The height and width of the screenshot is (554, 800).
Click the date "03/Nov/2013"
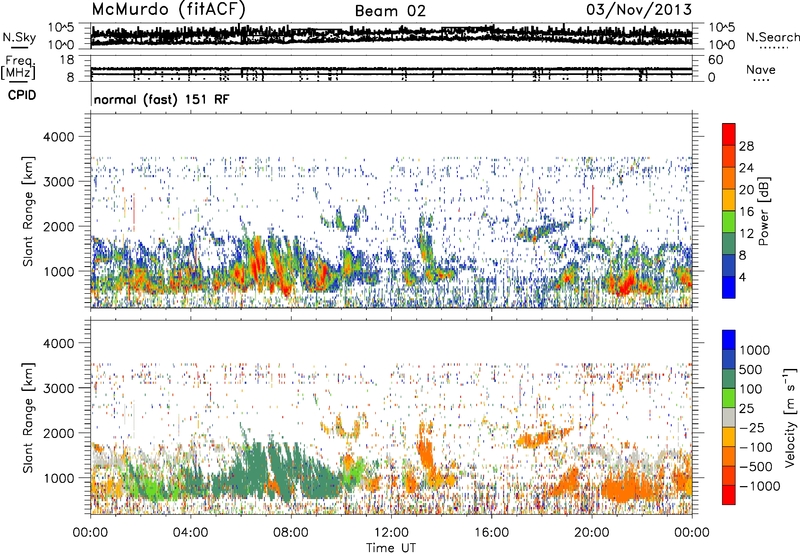pos(639,9)
